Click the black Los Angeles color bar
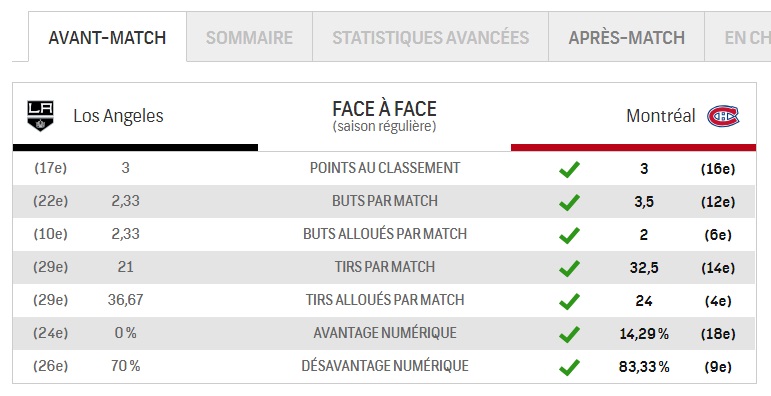Image resolution: width=771 pixels, height=396 pixels. (x=135, y=148)
